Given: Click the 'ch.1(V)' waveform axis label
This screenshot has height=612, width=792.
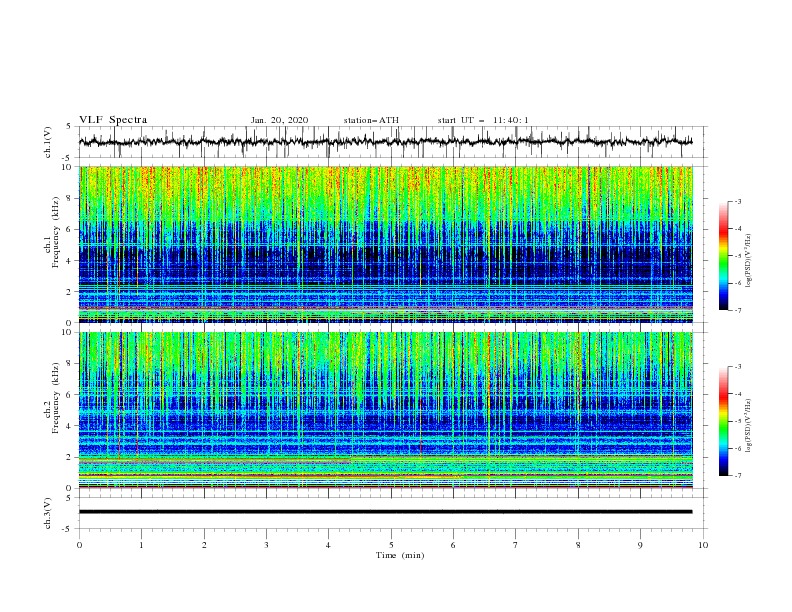Looking at the screenshot, I should point(48,142).
